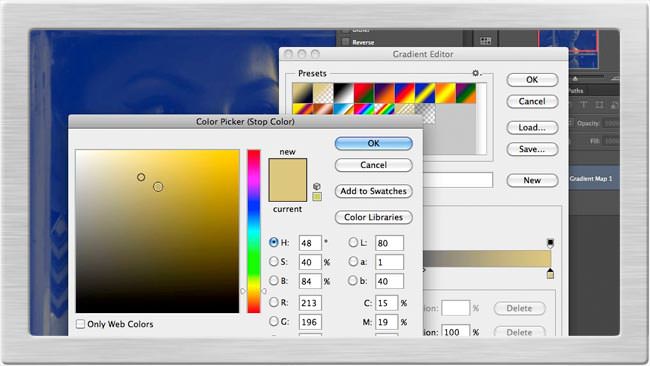Click the M percentage field showing 19

386,322
